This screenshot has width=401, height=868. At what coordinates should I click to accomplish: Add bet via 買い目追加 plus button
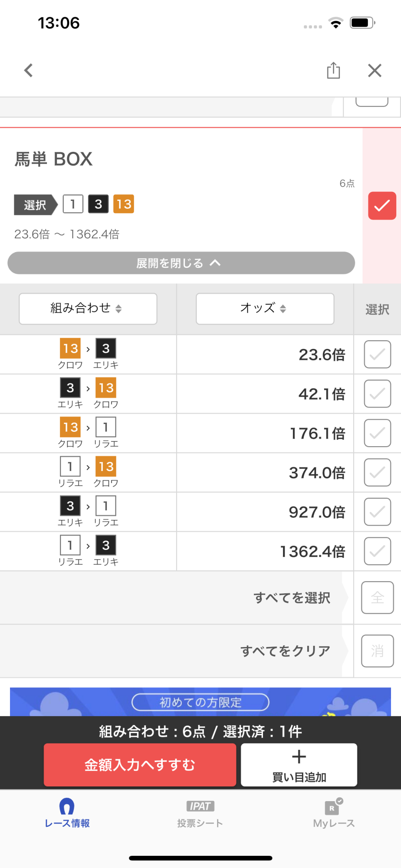pyautogui.click(x=299, y=765)
